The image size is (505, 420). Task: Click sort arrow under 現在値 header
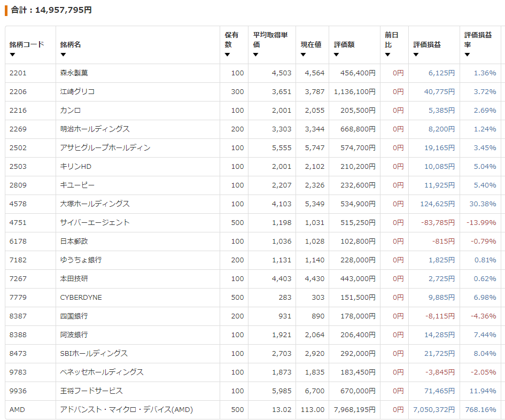pyautogui.click(x=303, y=55)
